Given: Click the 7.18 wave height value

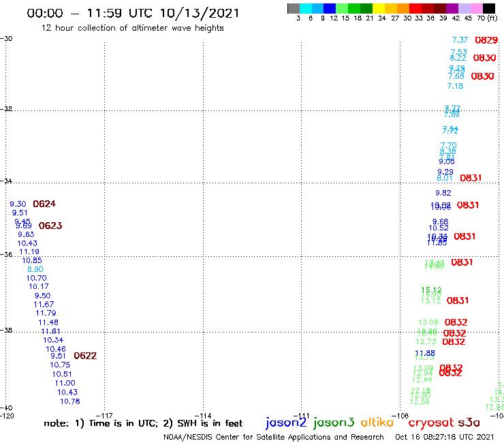Looking at the screenshot, I should point(455,86).
